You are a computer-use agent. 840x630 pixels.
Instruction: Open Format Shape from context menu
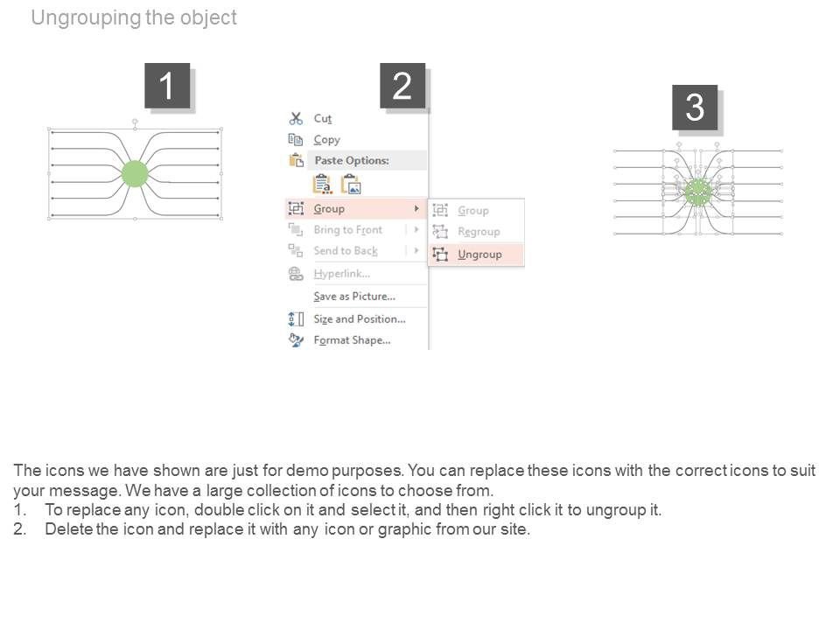click(352, 339)
